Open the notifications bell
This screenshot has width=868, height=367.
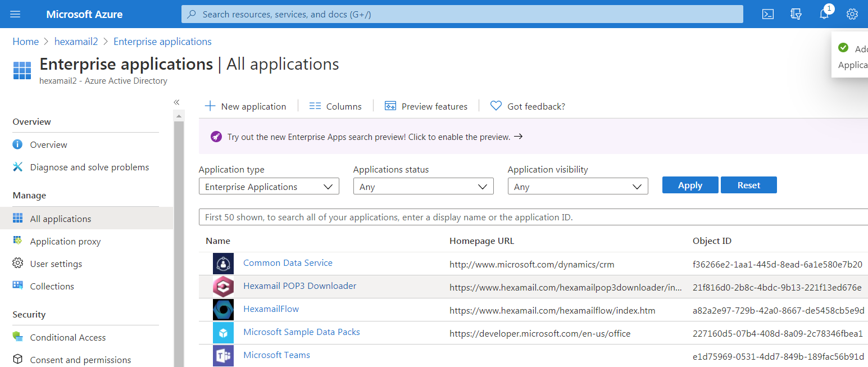click(x=824, y=15)
